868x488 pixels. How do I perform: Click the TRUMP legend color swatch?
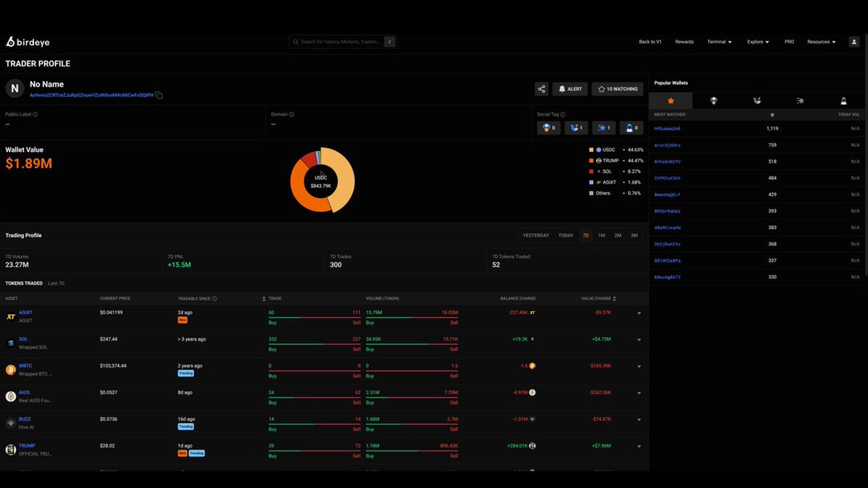[x=591, y=160]
